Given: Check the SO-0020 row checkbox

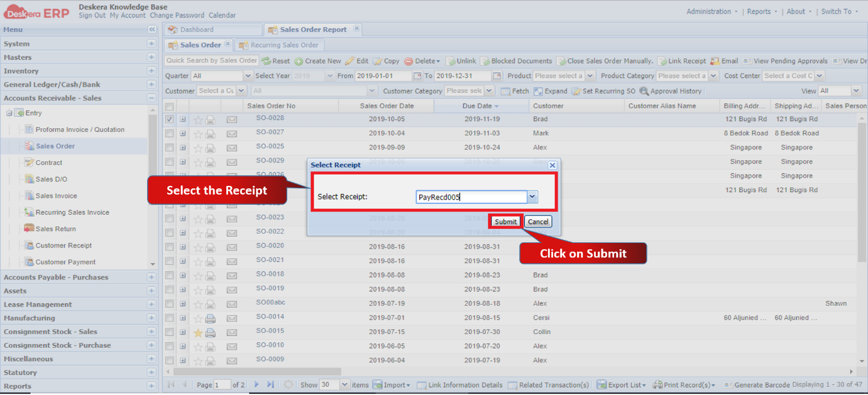Looking at the screenshot, I should tap(170, 247).
